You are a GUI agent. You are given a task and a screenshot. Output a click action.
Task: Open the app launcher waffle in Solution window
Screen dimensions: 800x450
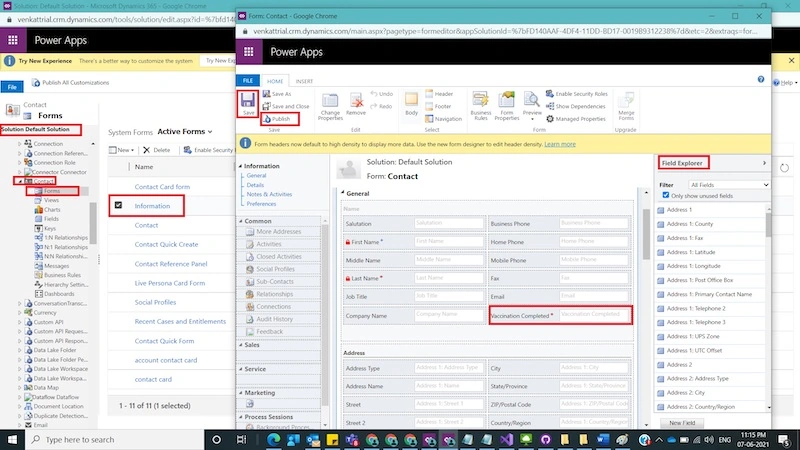tap(13, 40)
